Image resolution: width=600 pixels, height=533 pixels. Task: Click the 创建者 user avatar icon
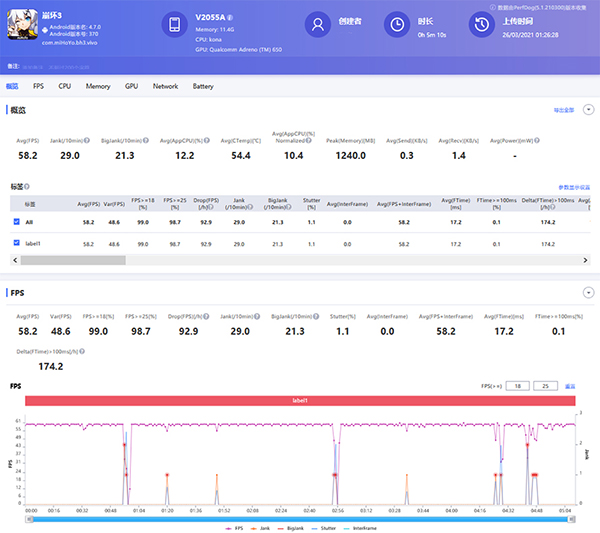pos(317,26)
